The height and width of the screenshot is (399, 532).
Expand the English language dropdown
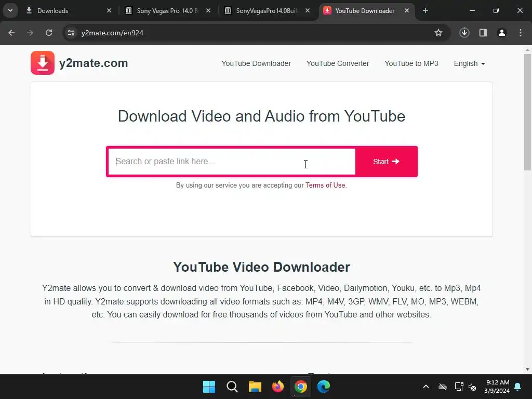tap(469, 63)
